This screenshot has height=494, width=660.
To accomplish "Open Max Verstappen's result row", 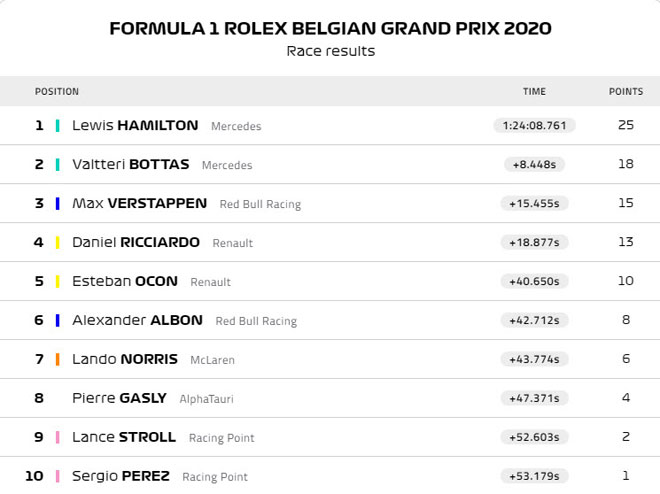I will (139, 203).
